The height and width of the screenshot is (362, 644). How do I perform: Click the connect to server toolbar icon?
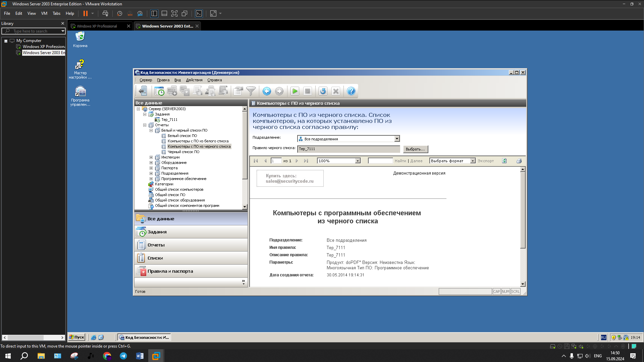point(143,91)
